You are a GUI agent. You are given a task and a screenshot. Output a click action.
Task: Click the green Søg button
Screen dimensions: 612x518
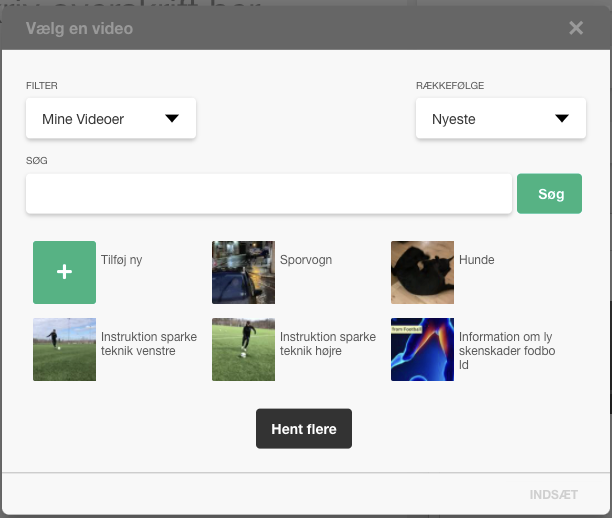[549, 194]
